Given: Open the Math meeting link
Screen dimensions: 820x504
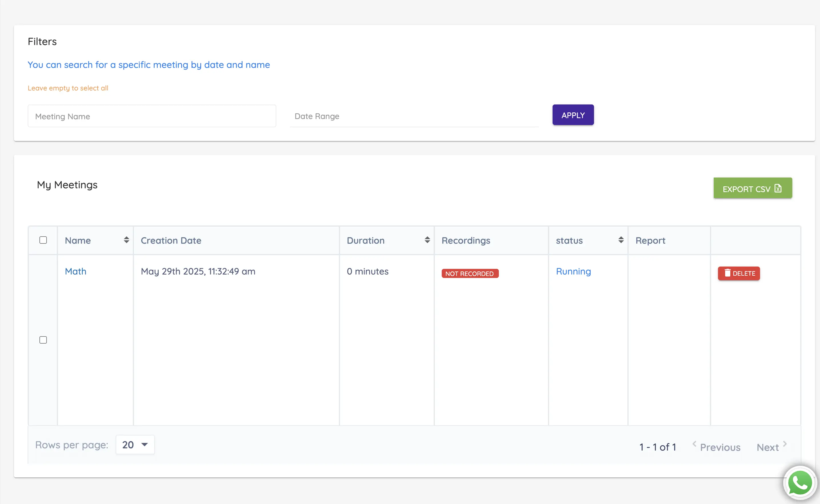Looking at the screenshot, I should tap(75, 271).
